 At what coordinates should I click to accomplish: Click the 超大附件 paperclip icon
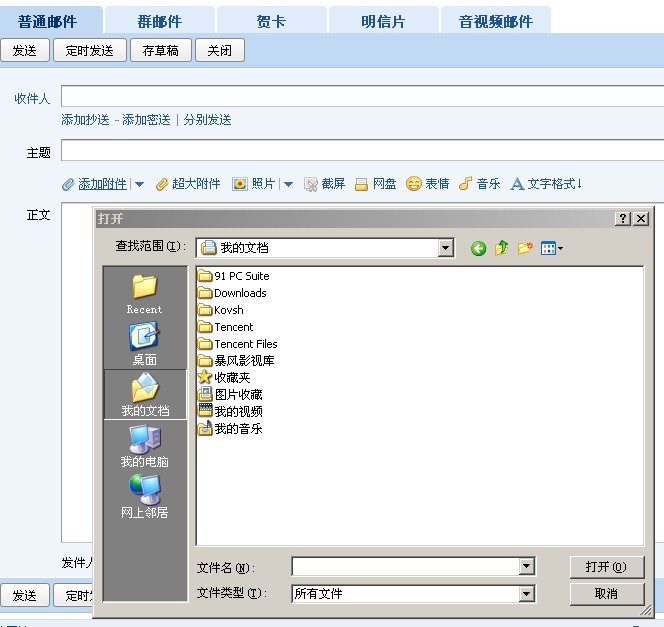coord(162,184)
